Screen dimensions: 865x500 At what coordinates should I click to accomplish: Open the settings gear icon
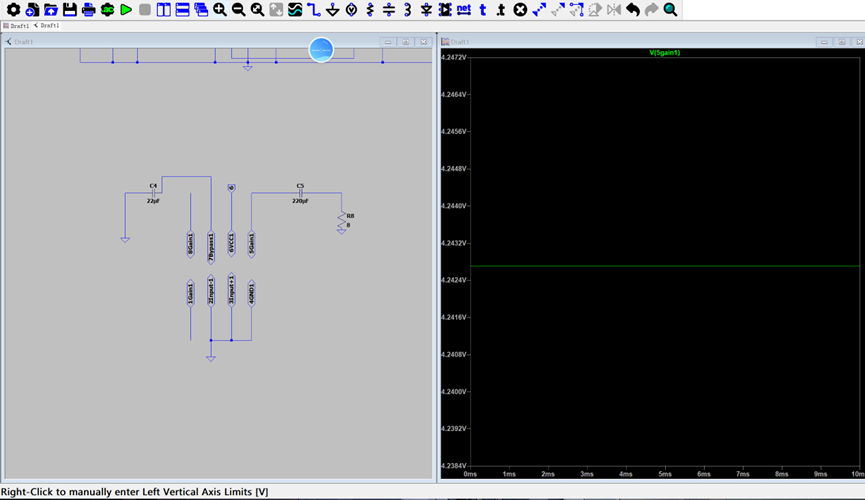(13, 9)
